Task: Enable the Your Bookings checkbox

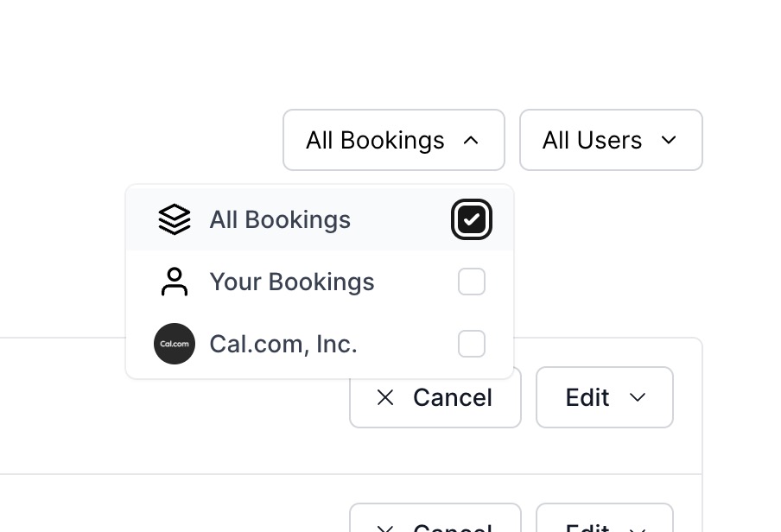Action: tap(472, 282)
